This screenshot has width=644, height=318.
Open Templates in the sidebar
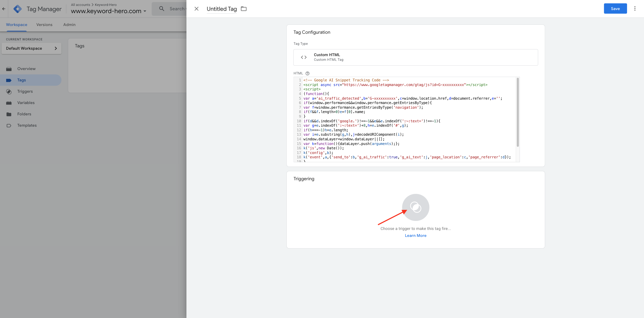pyautogui.click(x=31, y=125)
